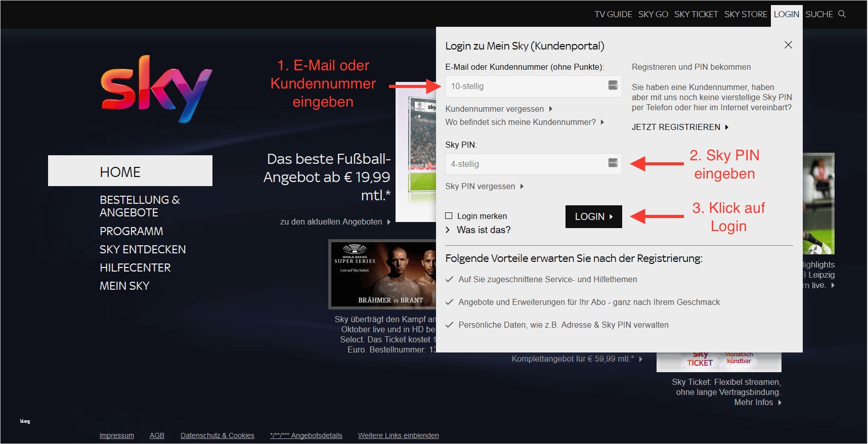
Task: Click the password manager icon in the Kundennummer field
Action: click(613, 85)
